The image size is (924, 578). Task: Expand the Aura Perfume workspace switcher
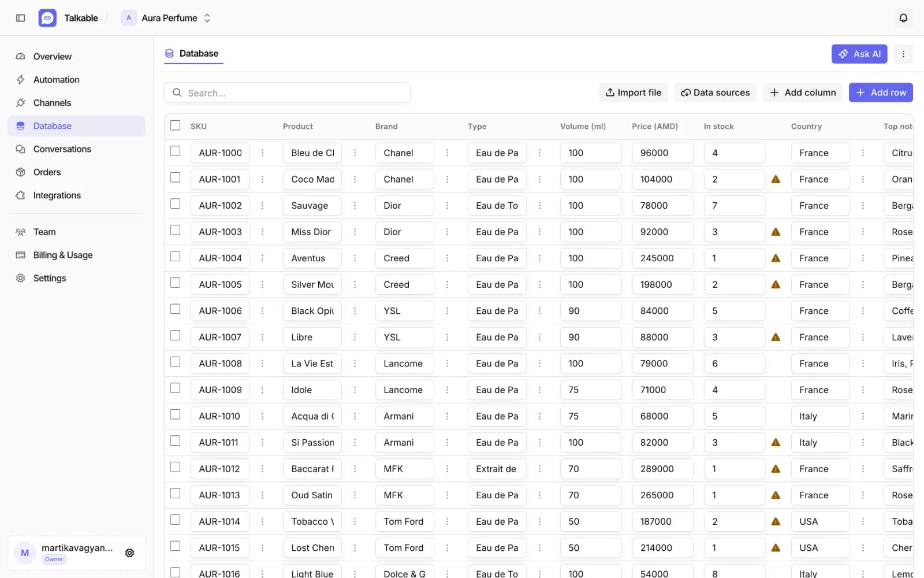pos(207,18)
